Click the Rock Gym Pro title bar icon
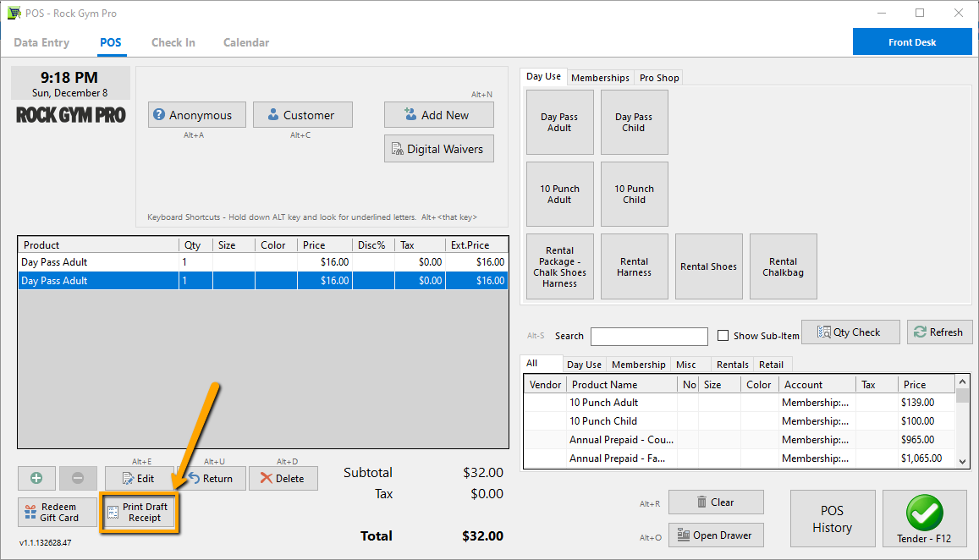 (x=14, y=13)
